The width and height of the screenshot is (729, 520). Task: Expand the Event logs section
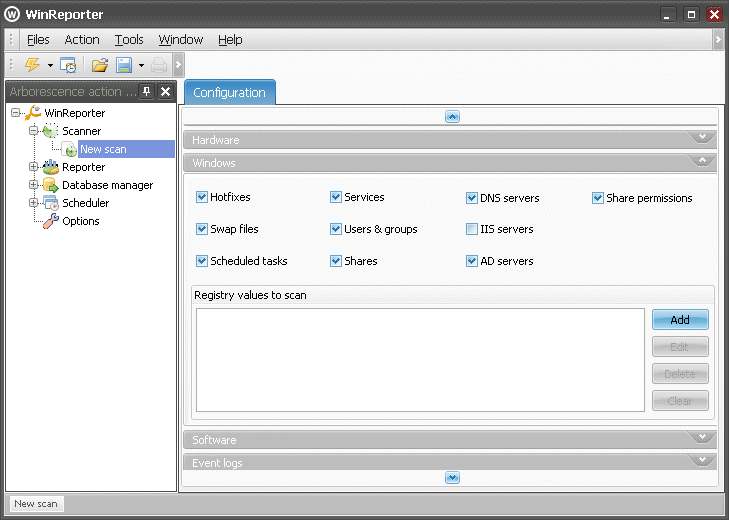(x=702, y=461)
